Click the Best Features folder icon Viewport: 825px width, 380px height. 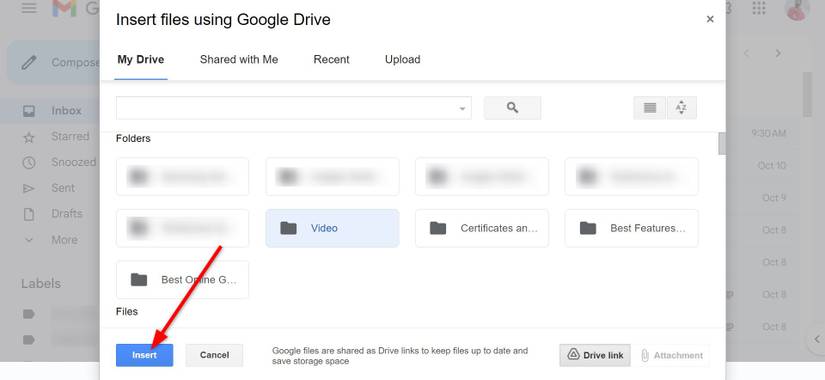click(x=588, y=228)
